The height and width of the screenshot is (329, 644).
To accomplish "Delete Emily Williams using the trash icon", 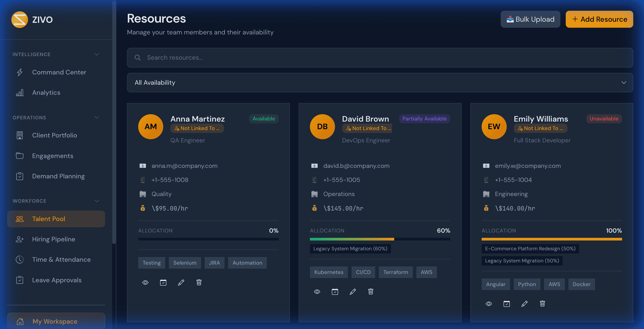I will click(542, 304).
